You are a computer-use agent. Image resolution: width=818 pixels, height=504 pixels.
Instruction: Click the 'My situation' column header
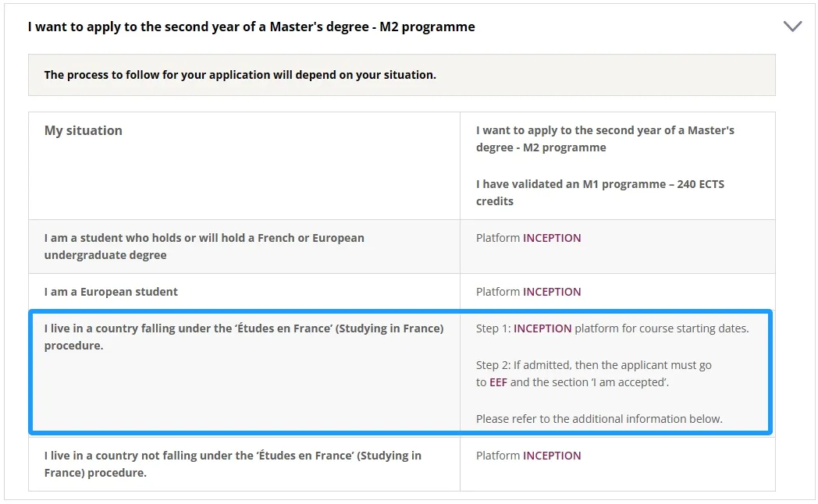(84, 131)
